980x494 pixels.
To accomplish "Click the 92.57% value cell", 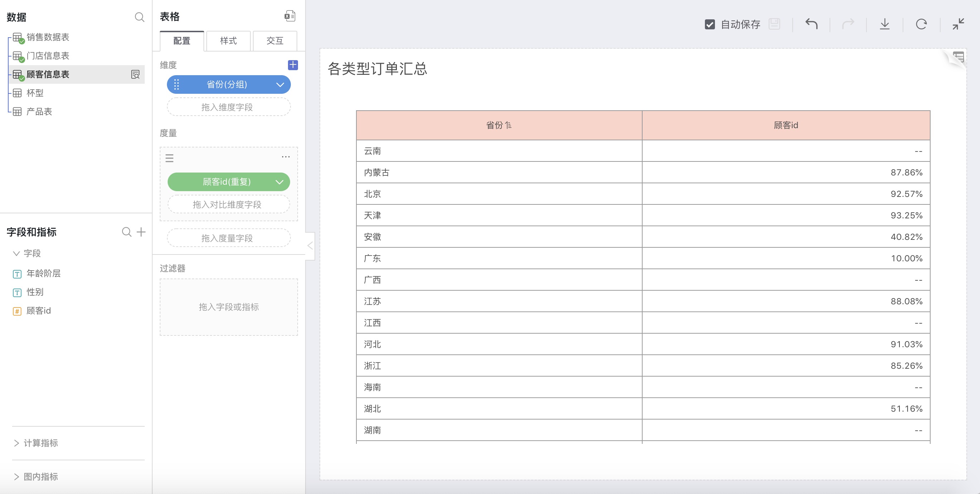I will [786, 194].
